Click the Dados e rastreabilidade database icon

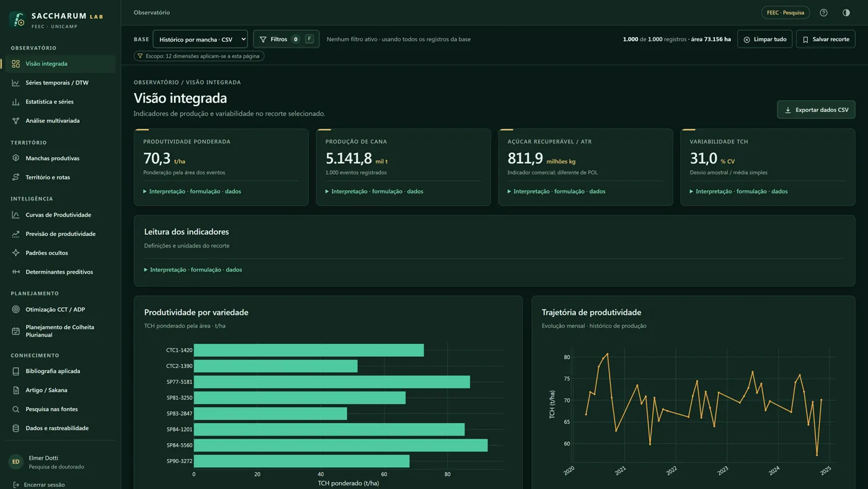pyautogui.click(x=15, y=428)
